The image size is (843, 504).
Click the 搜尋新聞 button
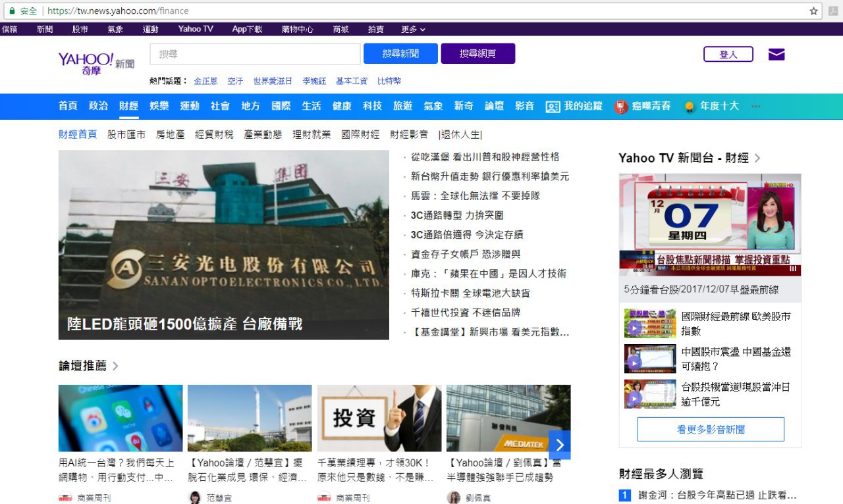(400, 53)
